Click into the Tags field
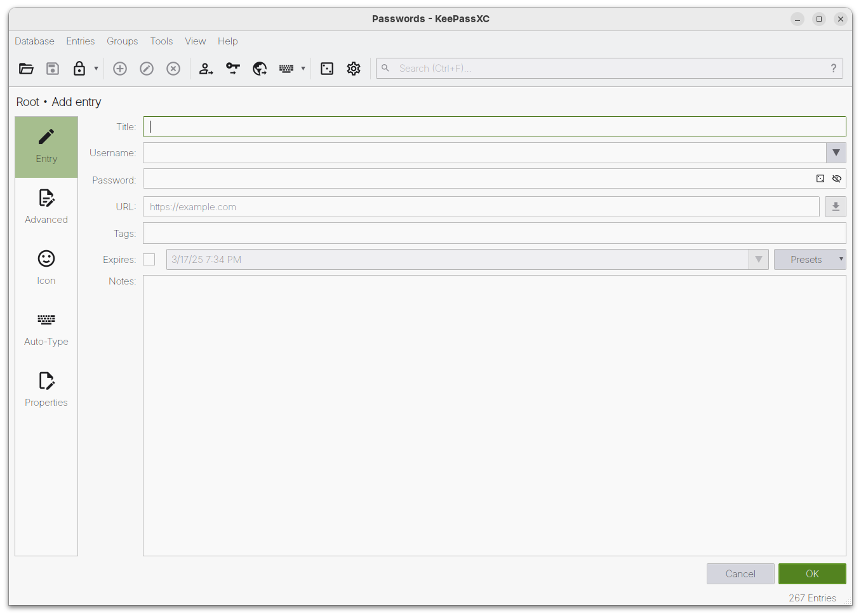The width and height of the screenshot is (861, 616). pyautogui.click(x=495, y=233)
